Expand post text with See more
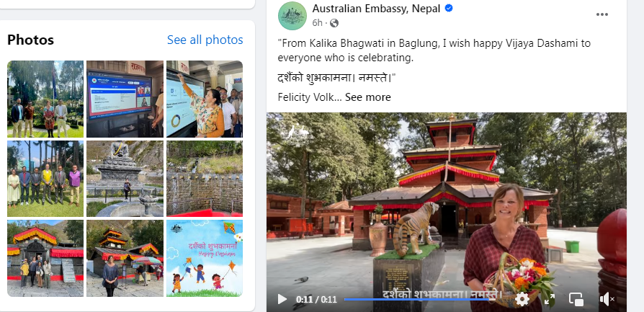This screenshot has height=312, width=644. click(x=367, y=97)
